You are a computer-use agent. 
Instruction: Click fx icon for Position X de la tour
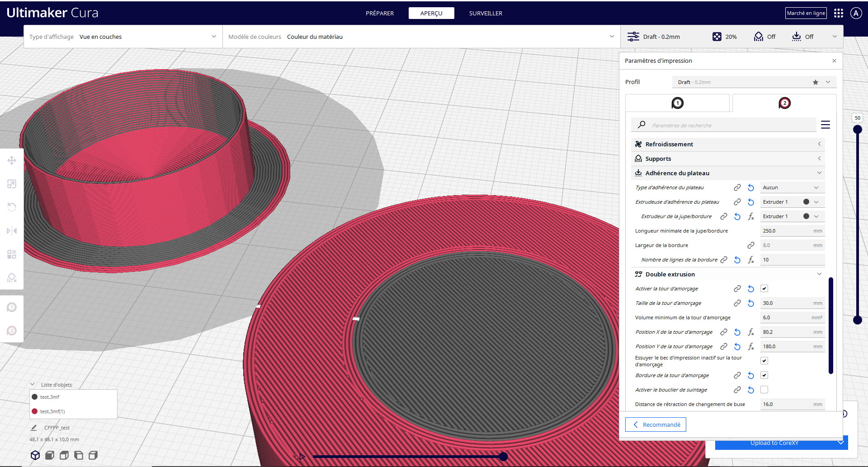tap(751, 332)
